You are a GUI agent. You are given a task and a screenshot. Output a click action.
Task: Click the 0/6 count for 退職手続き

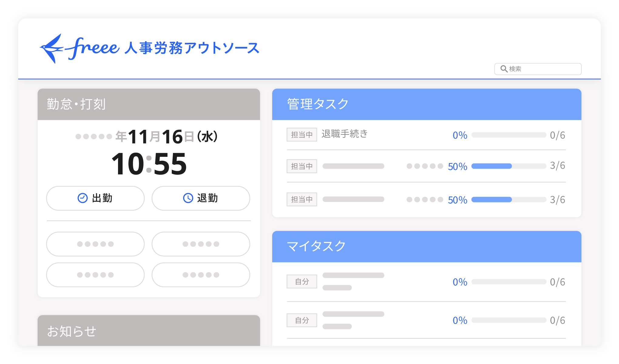pyautogui.click(x=557, y=135)
